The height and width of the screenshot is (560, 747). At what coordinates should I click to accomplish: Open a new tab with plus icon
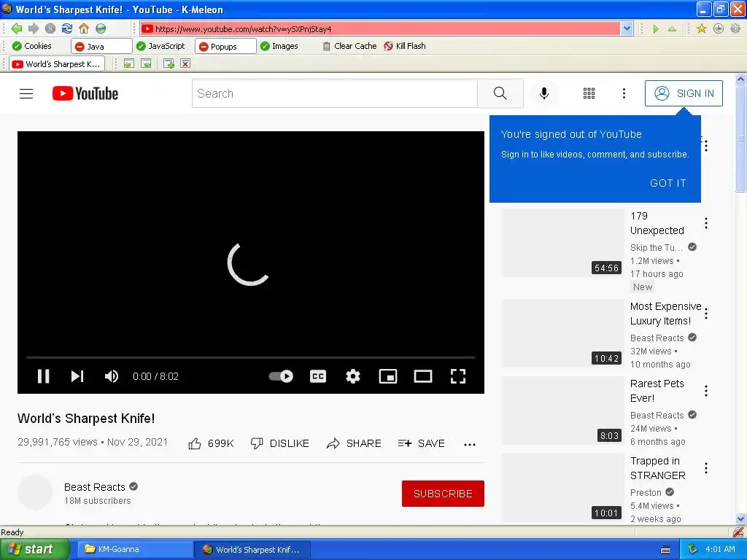click(x=169, y=64)
